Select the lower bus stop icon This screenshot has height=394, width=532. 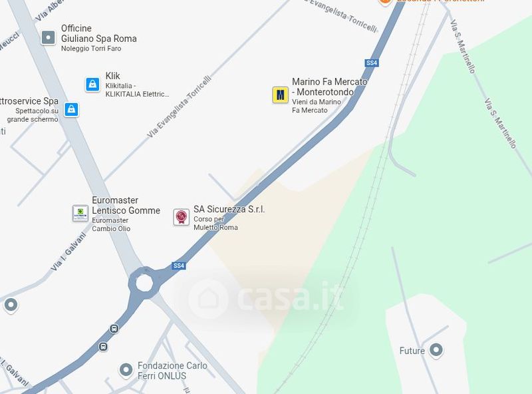(x=103, y=347)
